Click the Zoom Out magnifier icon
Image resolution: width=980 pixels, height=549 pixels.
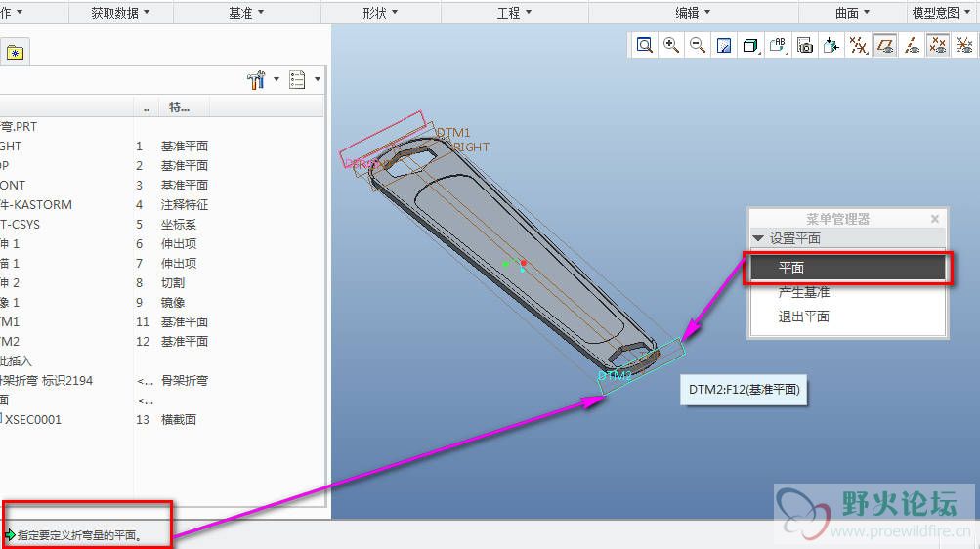(698, 45)
